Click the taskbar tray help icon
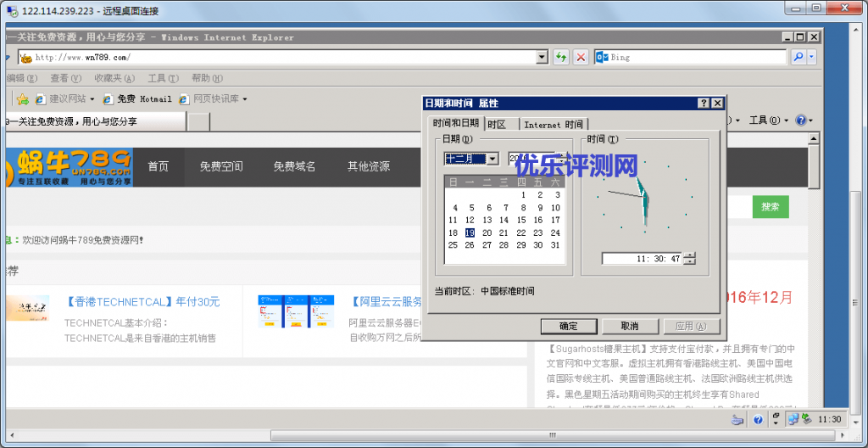This screenshot has height=448, width=868. coord(759,419)
